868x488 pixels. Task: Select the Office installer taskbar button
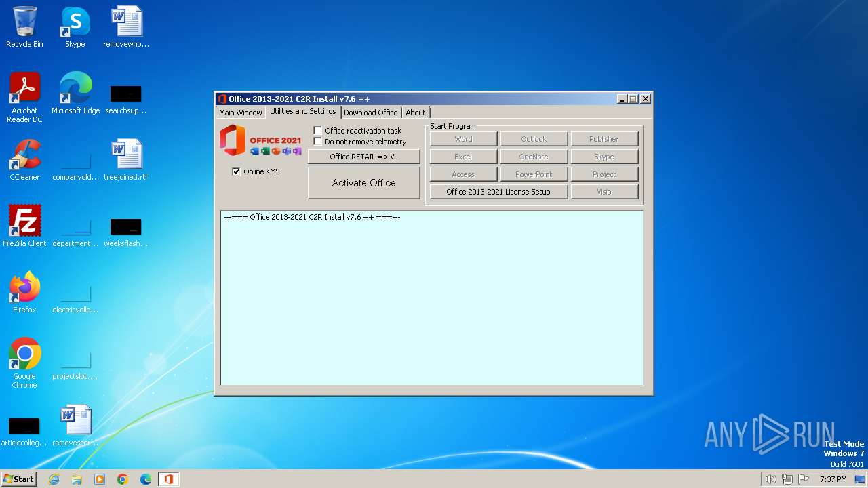[168, 479]
